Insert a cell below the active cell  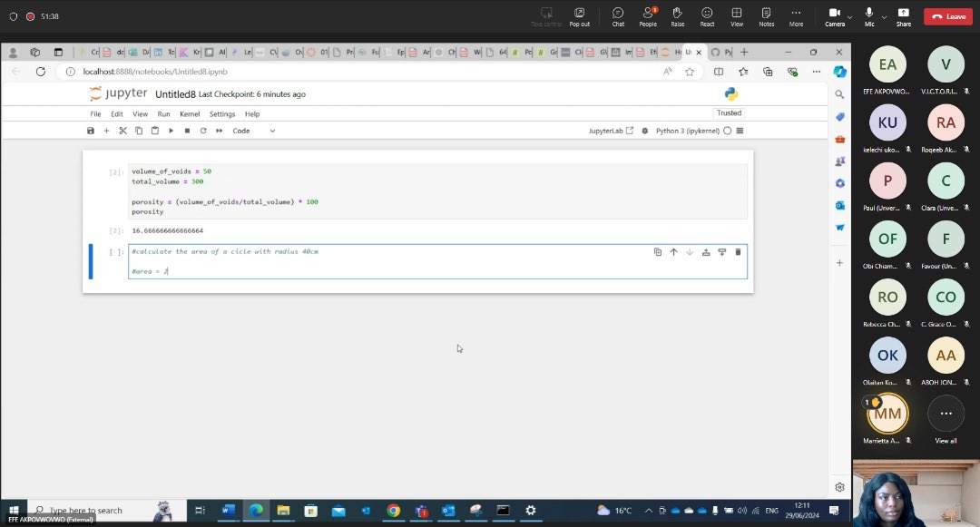(722, 251)
